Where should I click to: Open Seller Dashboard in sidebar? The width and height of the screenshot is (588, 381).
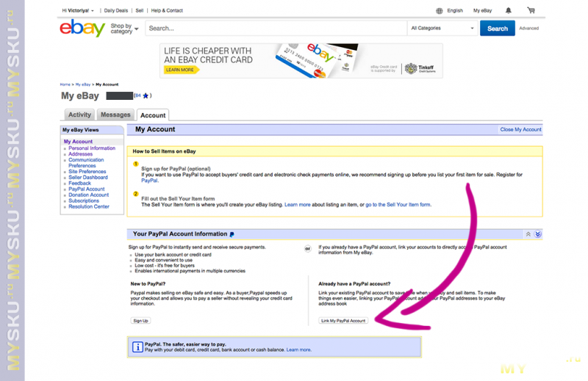pyautogui.click(x=87, y=177)
